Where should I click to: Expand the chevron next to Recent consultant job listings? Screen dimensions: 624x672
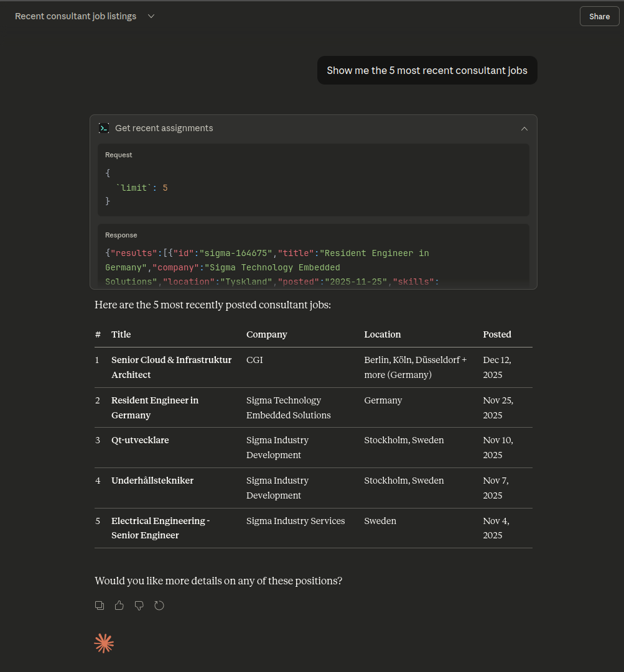pyautogui.click(x=151, y=16)
